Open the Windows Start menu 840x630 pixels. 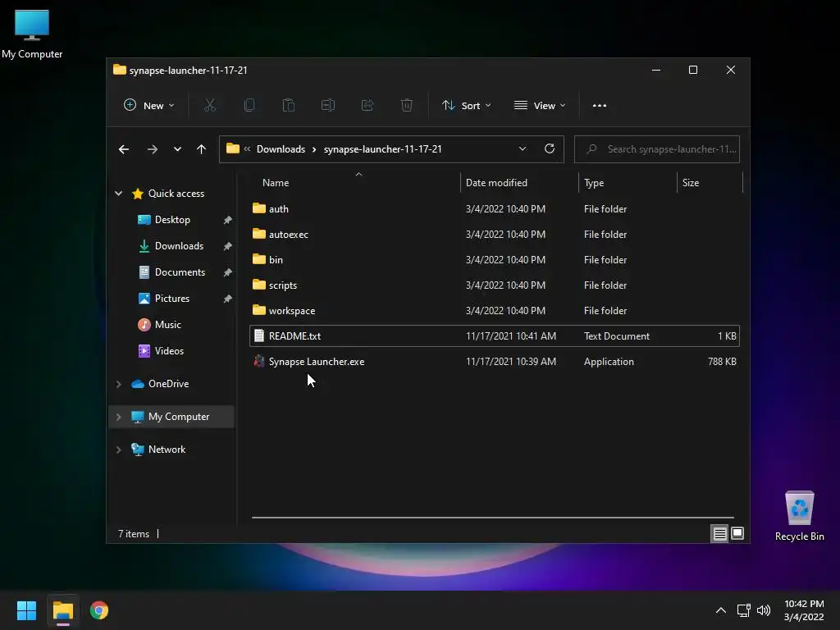coord(26,610)
